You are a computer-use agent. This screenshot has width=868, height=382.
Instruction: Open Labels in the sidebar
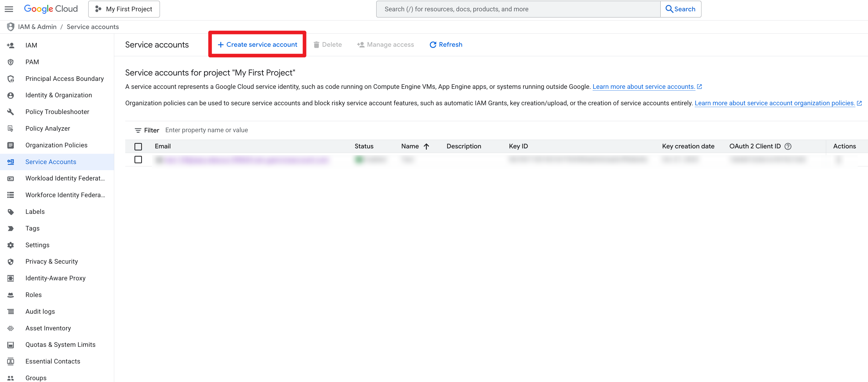point(35,212)
